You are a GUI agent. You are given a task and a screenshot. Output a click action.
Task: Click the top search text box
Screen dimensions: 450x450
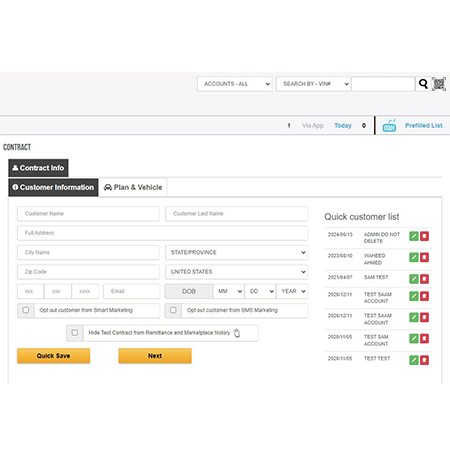[383, 84]
